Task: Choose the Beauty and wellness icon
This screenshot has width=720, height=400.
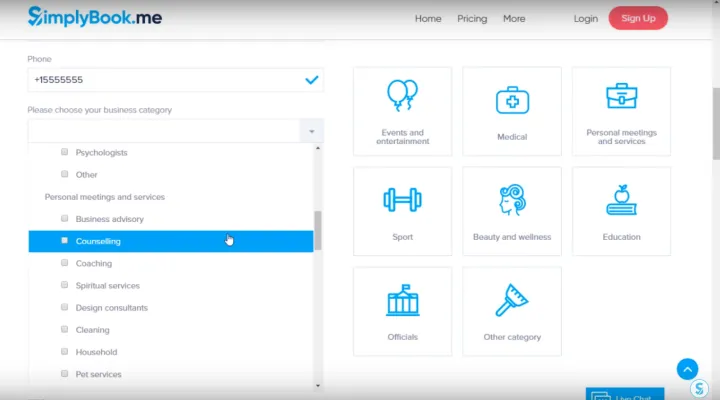Action: 512,199
